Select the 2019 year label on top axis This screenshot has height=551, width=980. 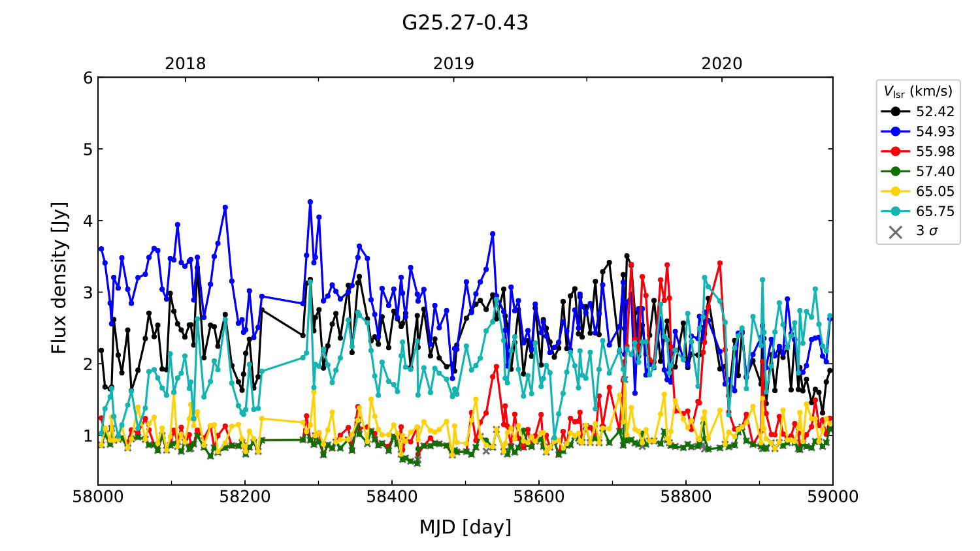[x=453, y=64]
